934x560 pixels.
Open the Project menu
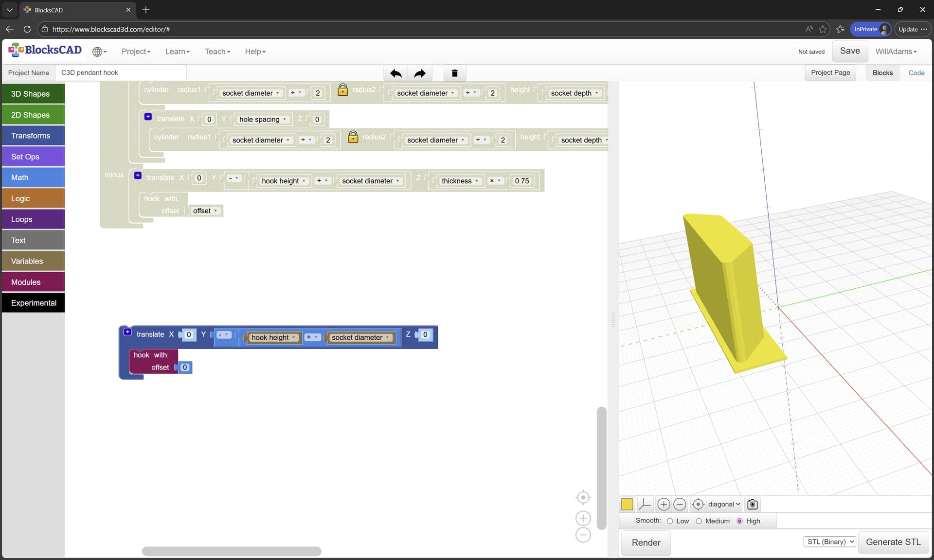point(136,52)
